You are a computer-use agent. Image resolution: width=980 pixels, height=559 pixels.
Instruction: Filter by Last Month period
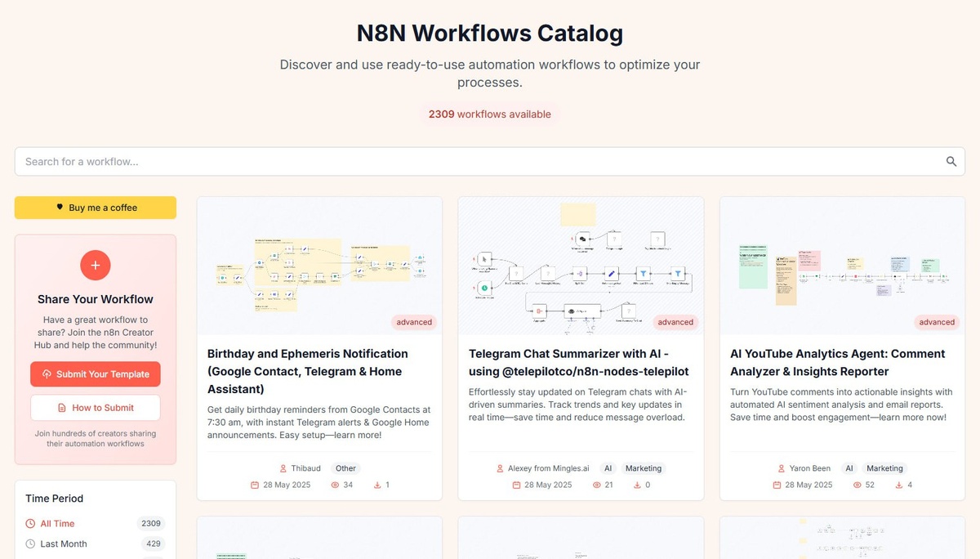pyautogui.click(x=95, y=544)
